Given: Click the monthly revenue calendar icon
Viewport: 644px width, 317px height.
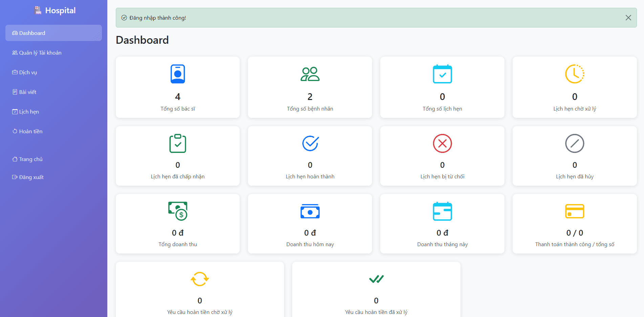Looking at the screenshot, I should point(442,211).
